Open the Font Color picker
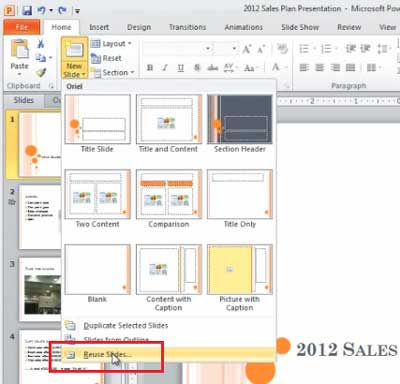The height and width of the screenshot is (384, 400). point(279,68)
